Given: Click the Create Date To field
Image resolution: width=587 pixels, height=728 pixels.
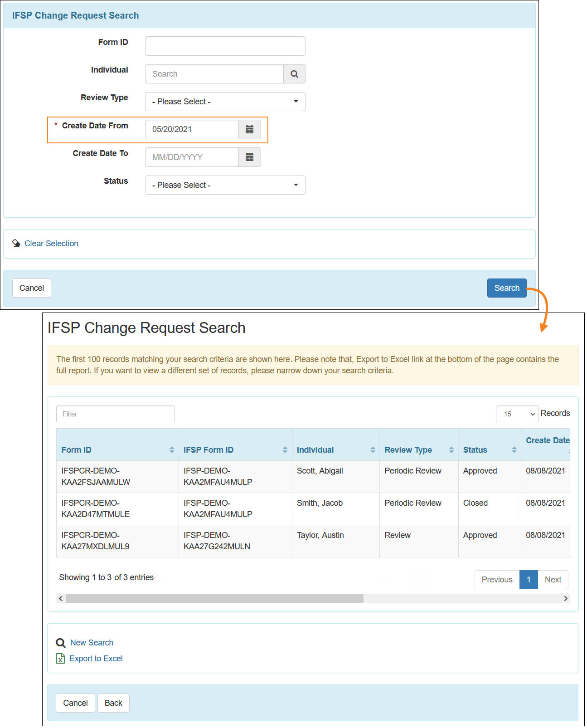Looking at the screenshot, I should coord(192,157).
